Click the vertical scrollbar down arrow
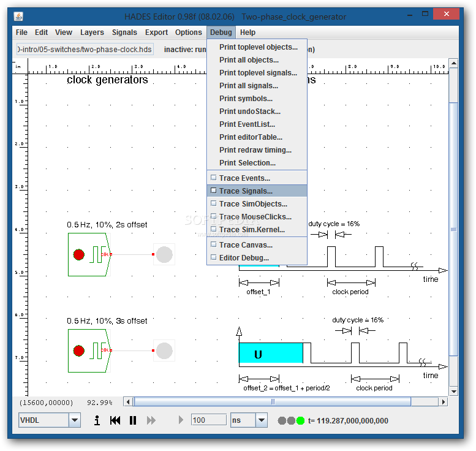This screenshot has width=476, height=451. 453,391
